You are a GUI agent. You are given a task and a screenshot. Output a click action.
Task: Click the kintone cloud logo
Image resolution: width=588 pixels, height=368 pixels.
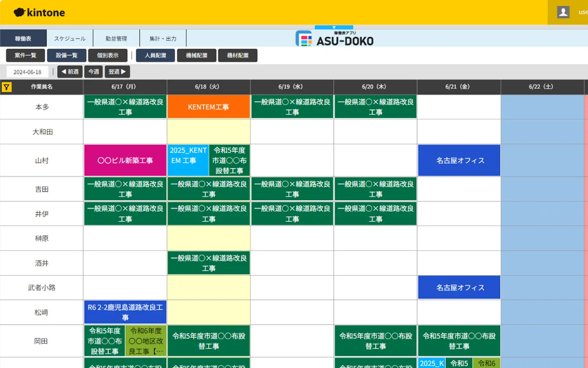[x=39, y=13]
